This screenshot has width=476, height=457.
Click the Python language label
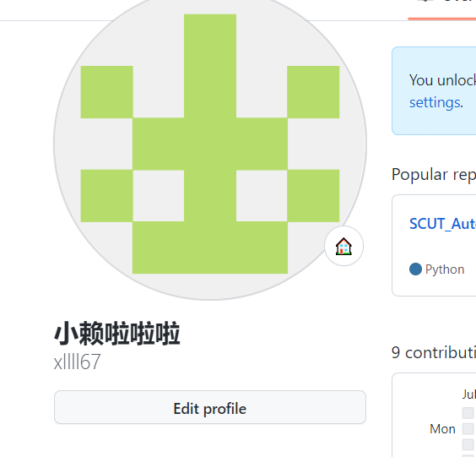coord(445,269)
